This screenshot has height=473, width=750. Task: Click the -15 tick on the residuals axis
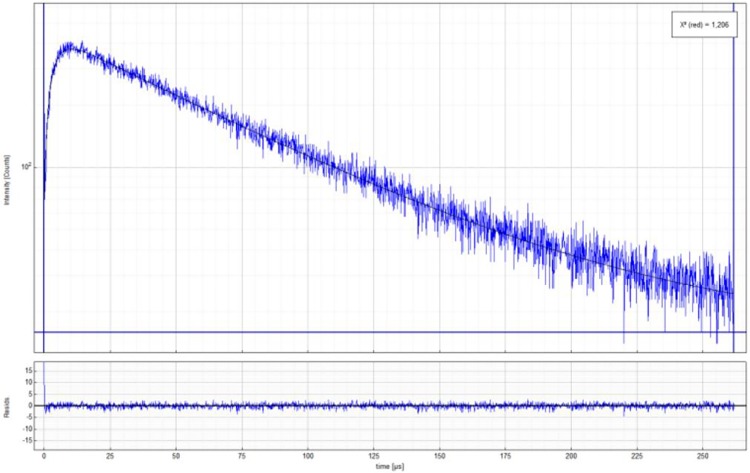pos(26,440)
